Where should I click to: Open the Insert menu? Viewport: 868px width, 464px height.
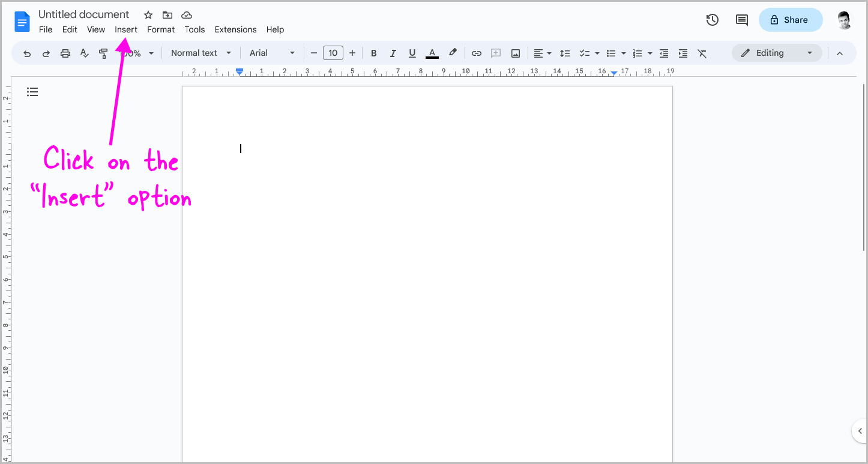tap(126, 29)
